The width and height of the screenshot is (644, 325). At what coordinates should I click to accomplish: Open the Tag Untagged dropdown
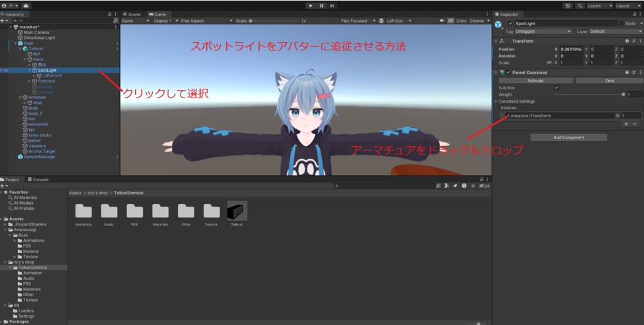pos(543,31)
